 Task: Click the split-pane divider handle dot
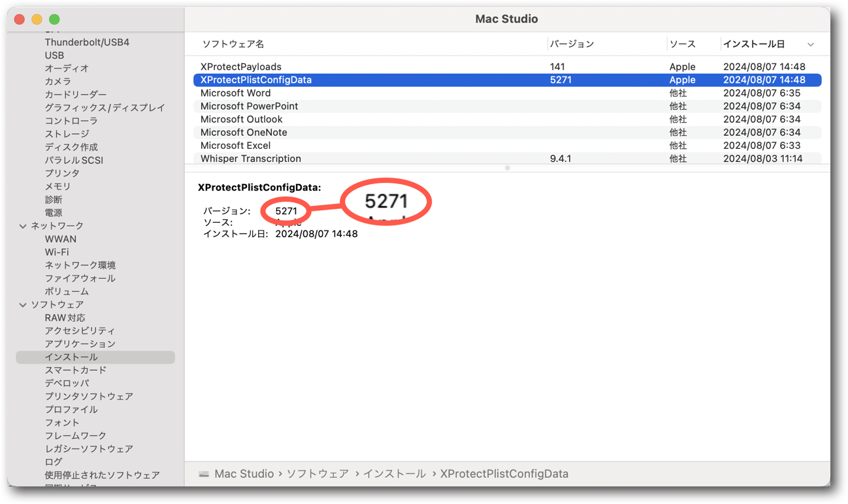[x=508, y=168]
